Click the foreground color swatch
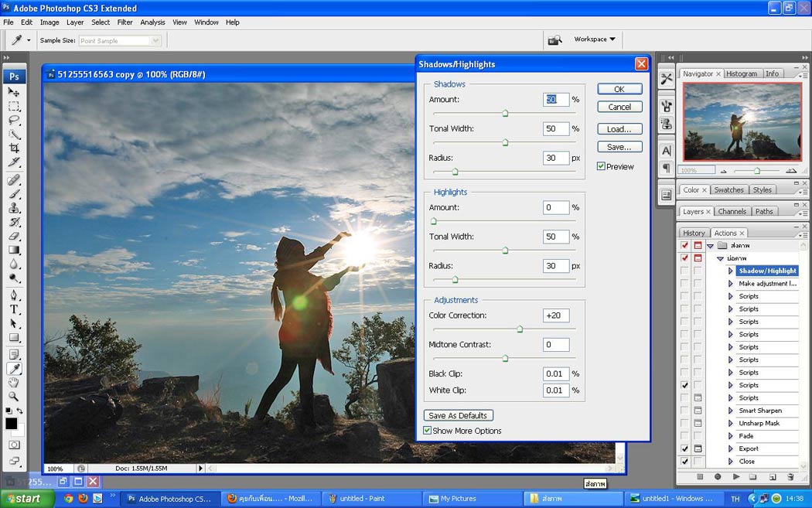Viewport: 812px width, 508px height. tap(12, 423)
